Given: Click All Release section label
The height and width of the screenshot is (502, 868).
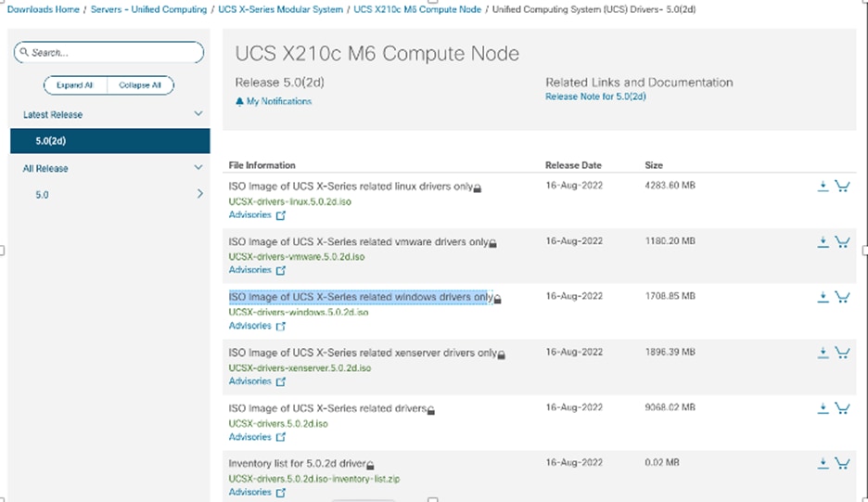Looking at the screenshot, I should pyautogui.click(x=45, y=169).
